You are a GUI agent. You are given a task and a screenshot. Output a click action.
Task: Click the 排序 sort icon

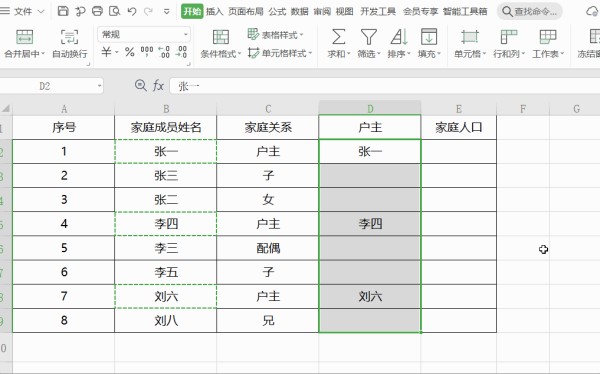[x=399, y=37]
